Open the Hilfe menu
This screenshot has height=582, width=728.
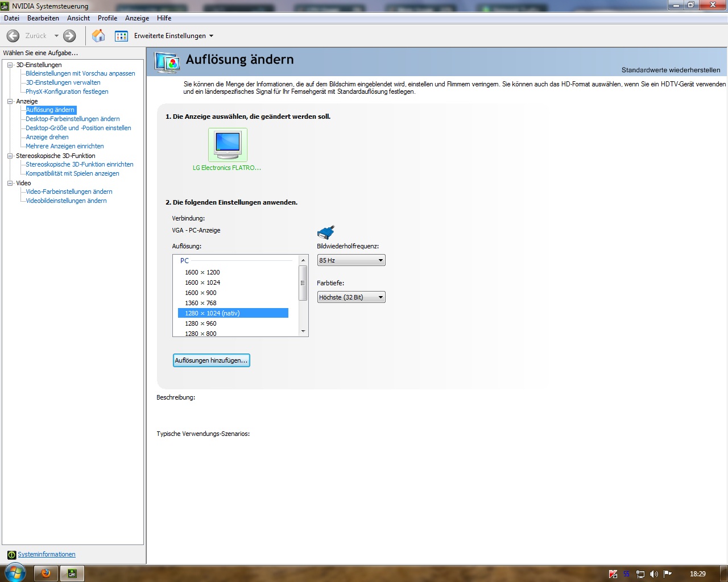(164, 18)
